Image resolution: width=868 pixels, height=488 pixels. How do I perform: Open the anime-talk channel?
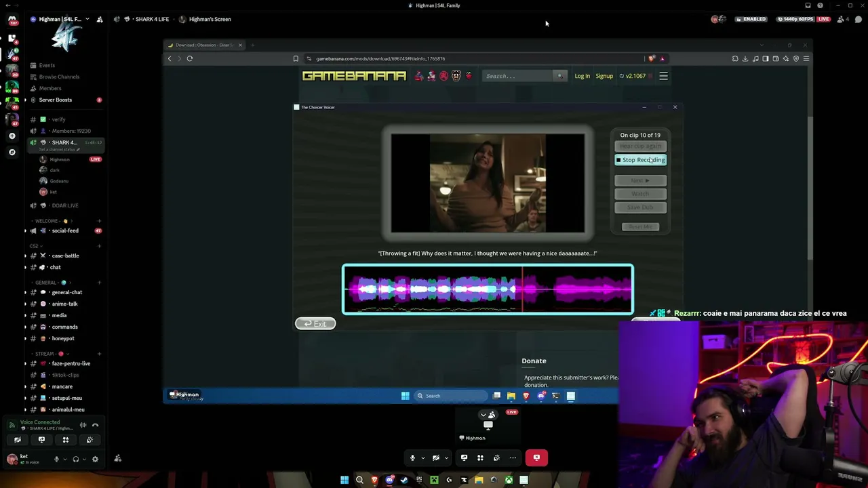pyautogui.click(x=65, y=304)
